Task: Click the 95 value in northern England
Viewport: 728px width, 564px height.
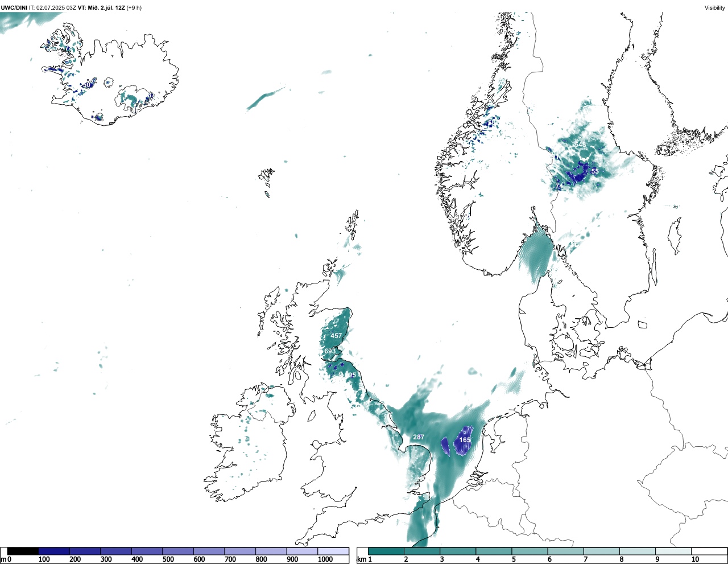Action: [352, 375]
